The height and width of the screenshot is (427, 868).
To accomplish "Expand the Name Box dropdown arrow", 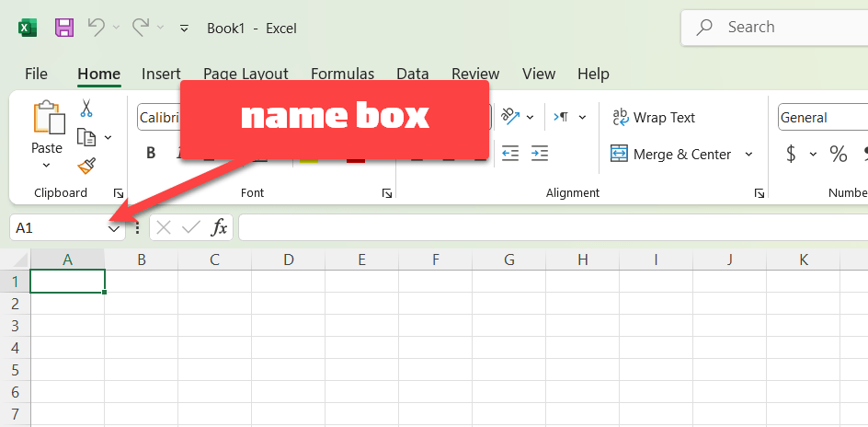I will [113, 228].
